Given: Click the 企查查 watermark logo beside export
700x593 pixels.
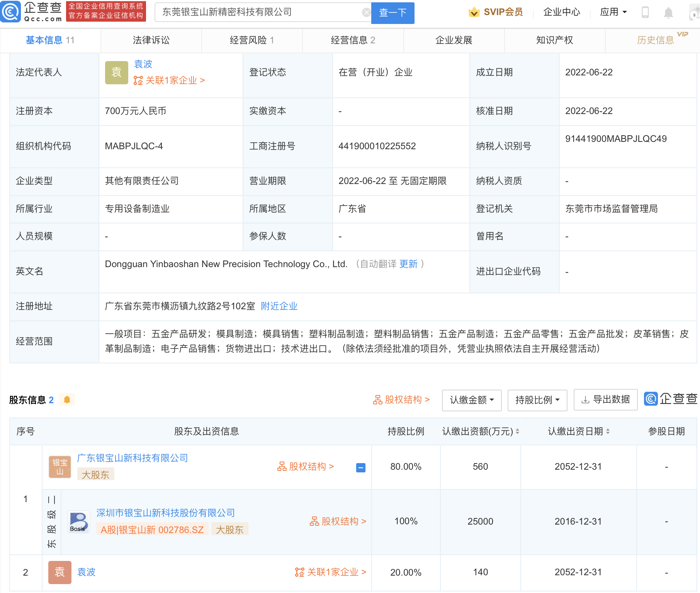Looking at the screenshot, I should pos(671,399).
